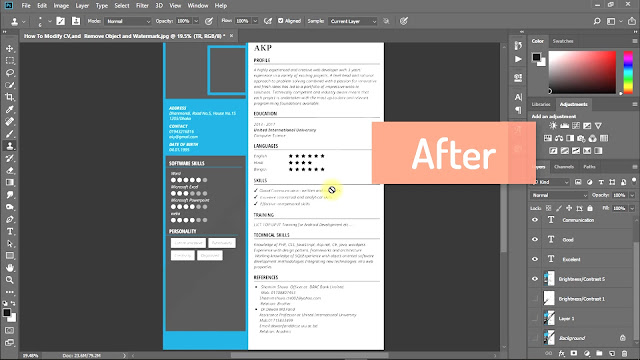
Task: Open the workspace switcher icon
Action: click(x=611, y=21)
